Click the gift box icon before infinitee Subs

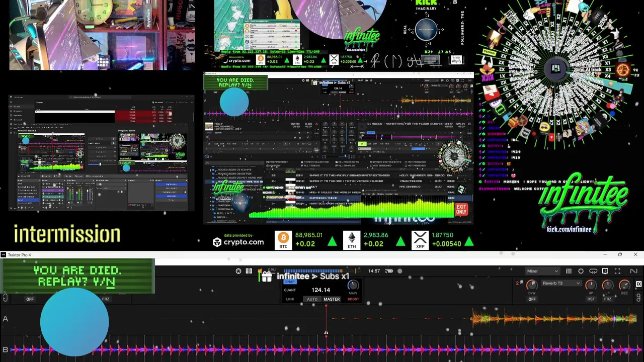tap(267, 276)
